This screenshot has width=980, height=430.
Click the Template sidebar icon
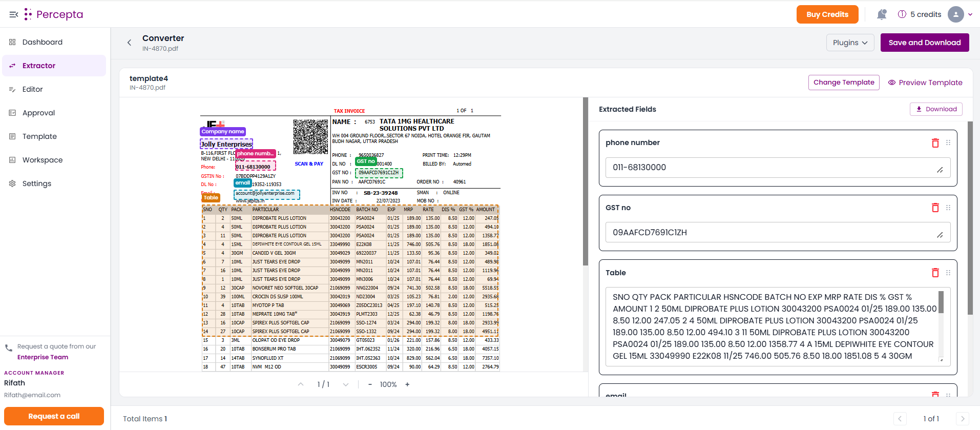coord(12,136)
